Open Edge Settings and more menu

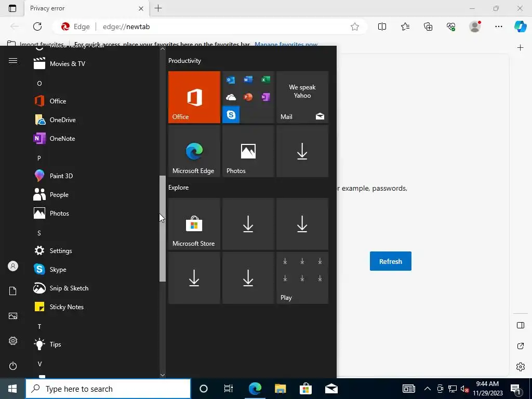click(498, 26)
